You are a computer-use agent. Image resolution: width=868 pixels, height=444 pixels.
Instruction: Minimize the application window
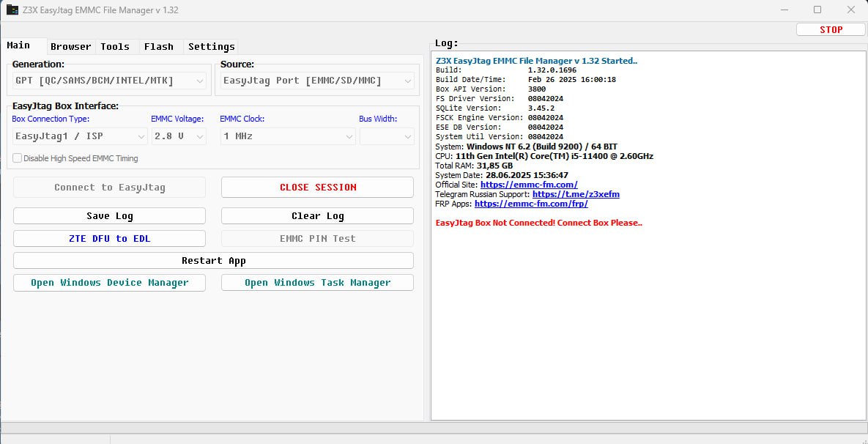click(784, 10)
